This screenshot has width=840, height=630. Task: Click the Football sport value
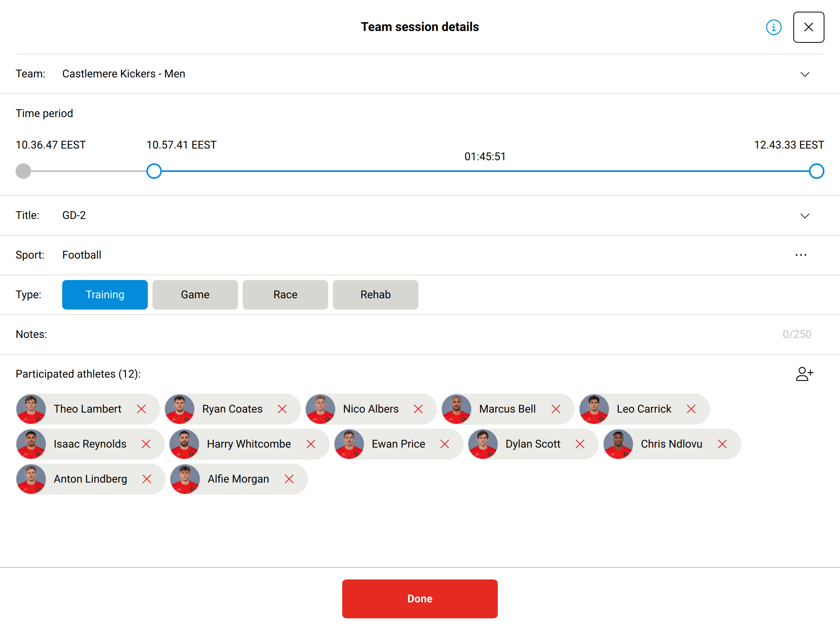point(82,255)
